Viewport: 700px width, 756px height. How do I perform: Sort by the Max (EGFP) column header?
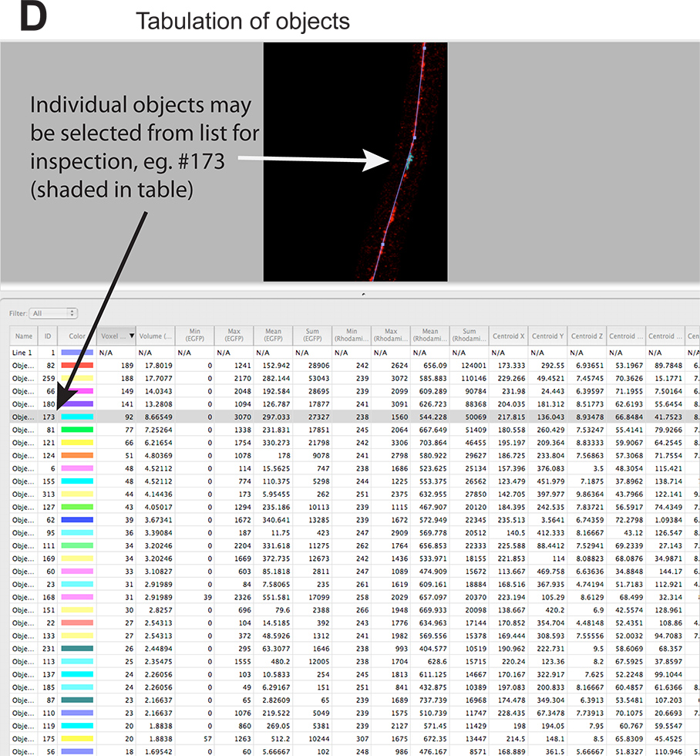[234, 335]
